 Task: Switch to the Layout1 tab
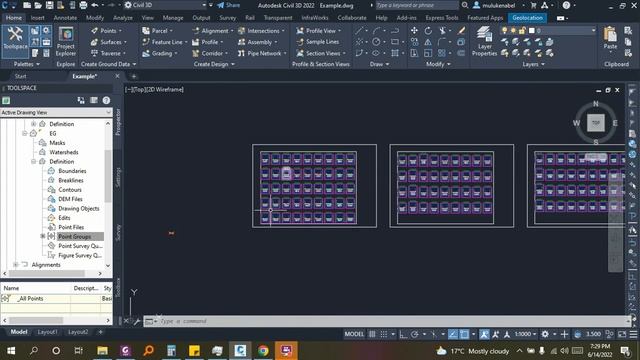coord(47,332)
